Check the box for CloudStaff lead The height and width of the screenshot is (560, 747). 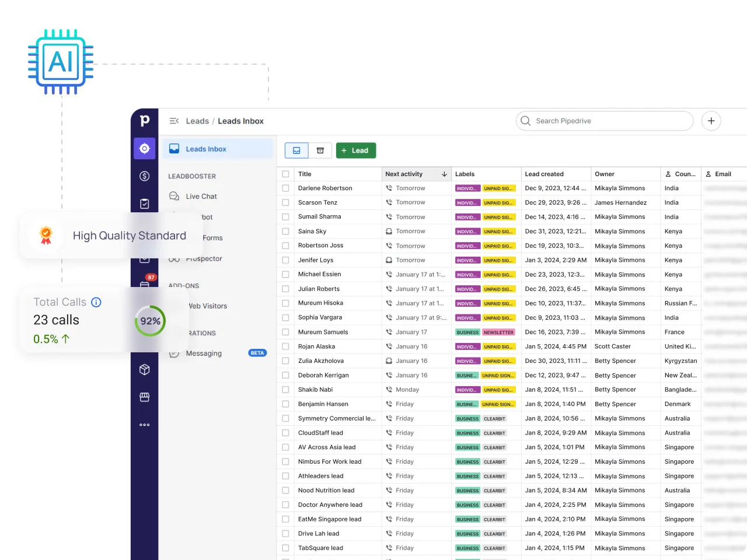[285, 433]
